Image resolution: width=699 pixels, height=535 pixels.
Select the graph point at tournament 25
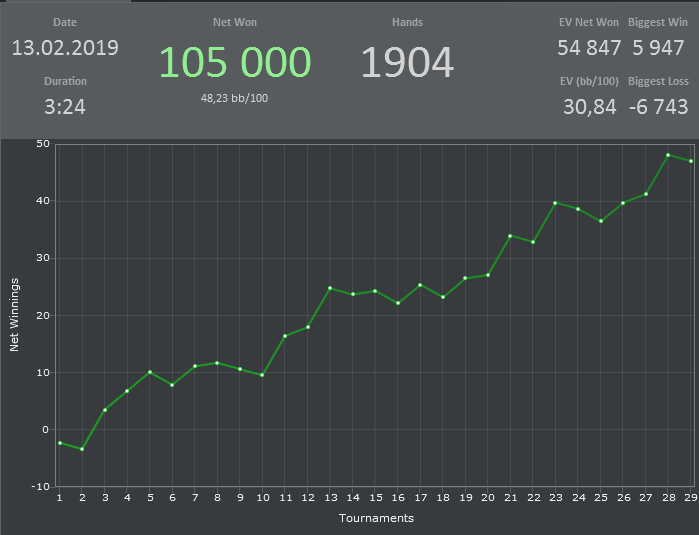[x=601, y=221]
